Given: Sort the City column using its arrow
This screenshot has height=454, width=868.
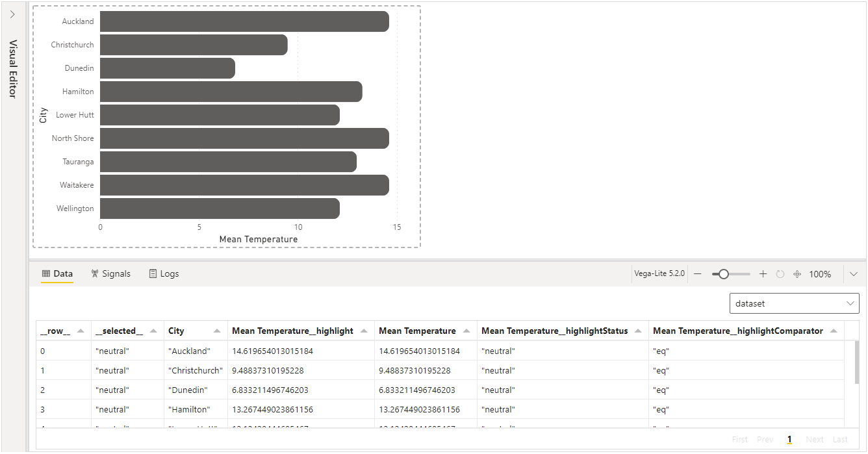Looking at the screenshot, I should 217,331.
